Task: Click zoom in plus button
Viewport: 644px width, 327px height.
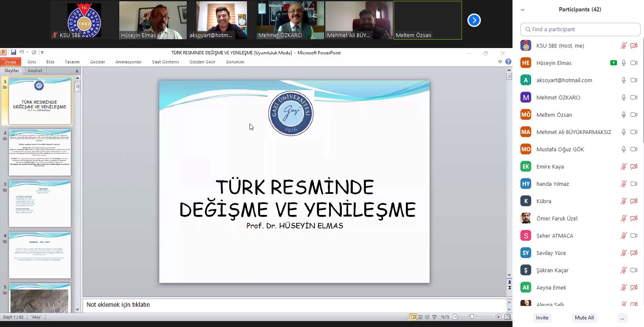Action: pos(499,317)
